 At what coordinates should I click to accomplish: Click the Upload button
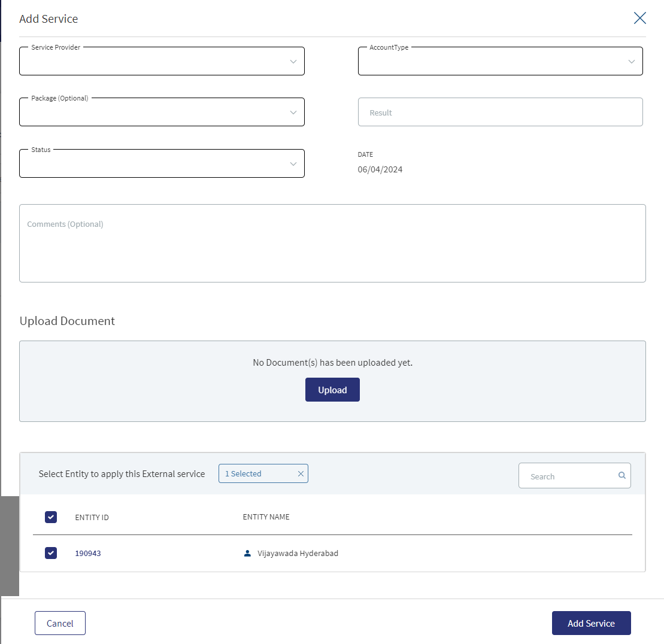[x=332, y=390]
